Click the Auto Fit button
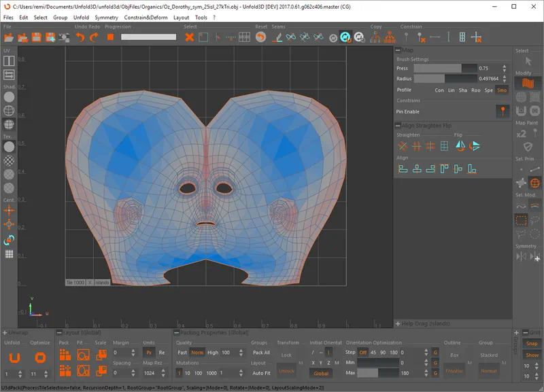The height and width of the screenshot is (392, 544). click(261, 373)
